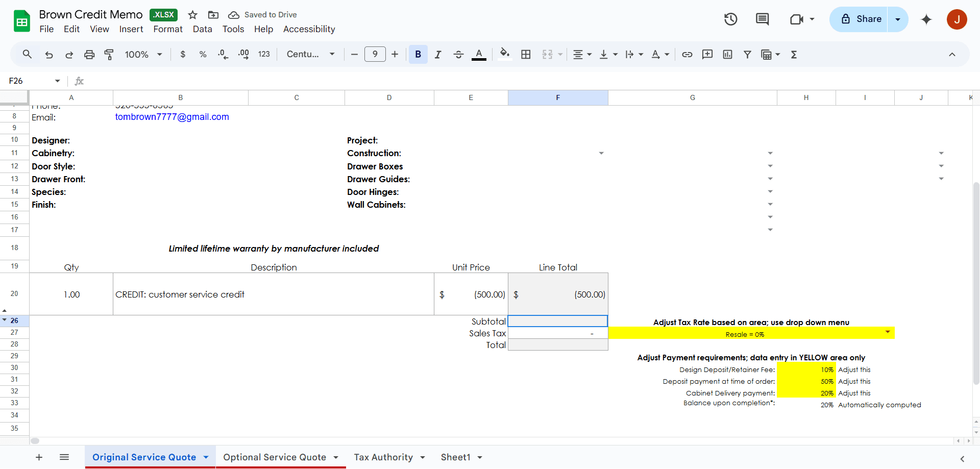Open the search menus magnifier icon
Screen dimensions: 980x469
(x=27, y=54)
